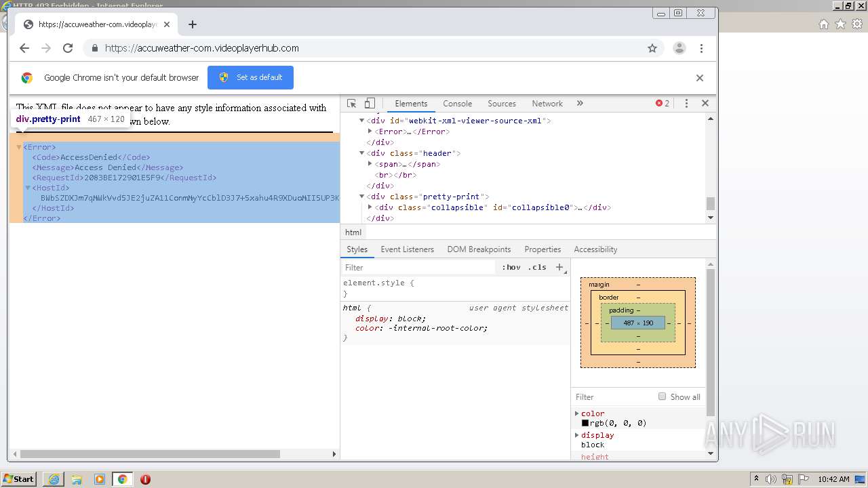Expand color computed property
The height and width of the screenshot is (488, 868).
tap(577, 413)
